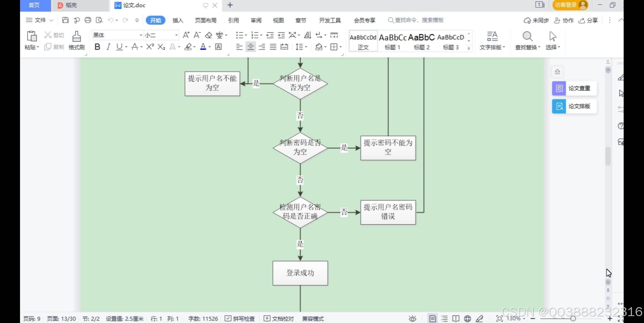Image resolution: width=644 pixels, height=323 pixels.
Task: Click the eye-protection mode icon in status bar
Action: 413,319
